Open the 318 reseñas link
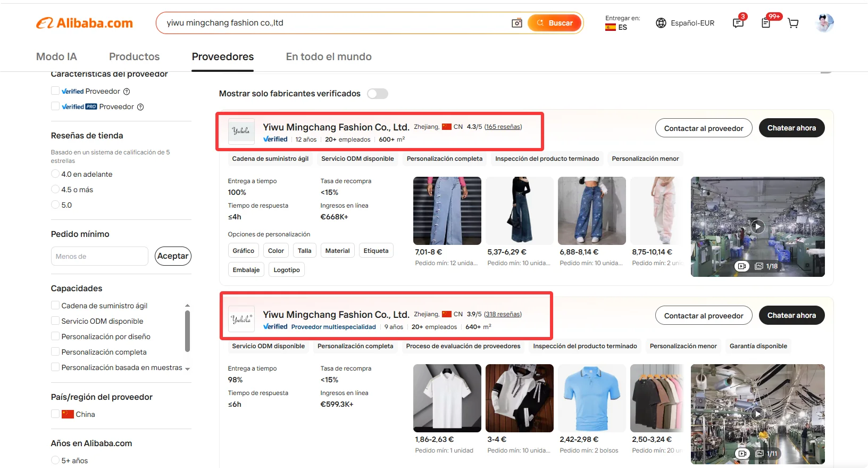 503,314
